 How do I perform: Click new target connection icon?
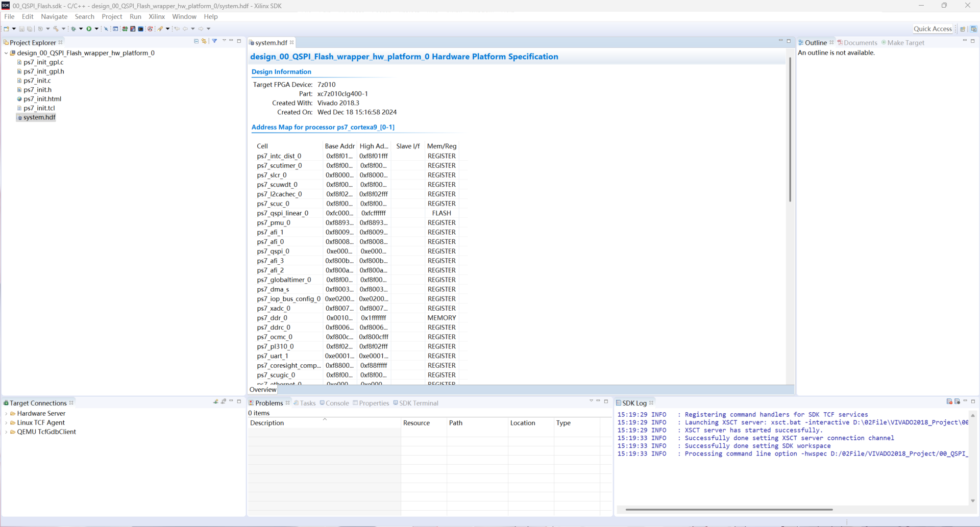(216, 402)
